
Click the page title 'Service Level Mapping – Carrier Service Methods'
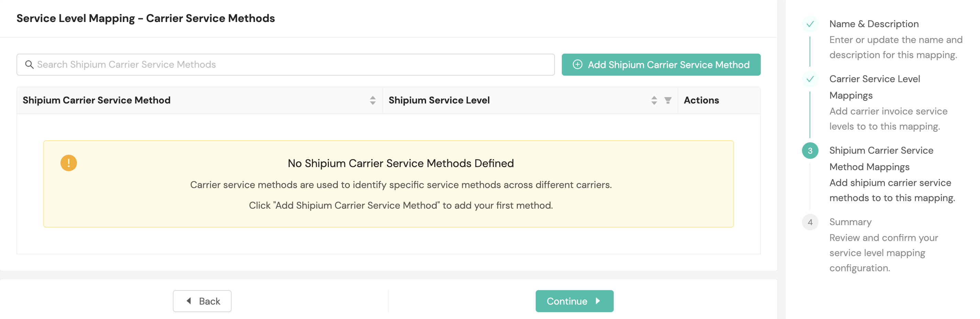145,18
